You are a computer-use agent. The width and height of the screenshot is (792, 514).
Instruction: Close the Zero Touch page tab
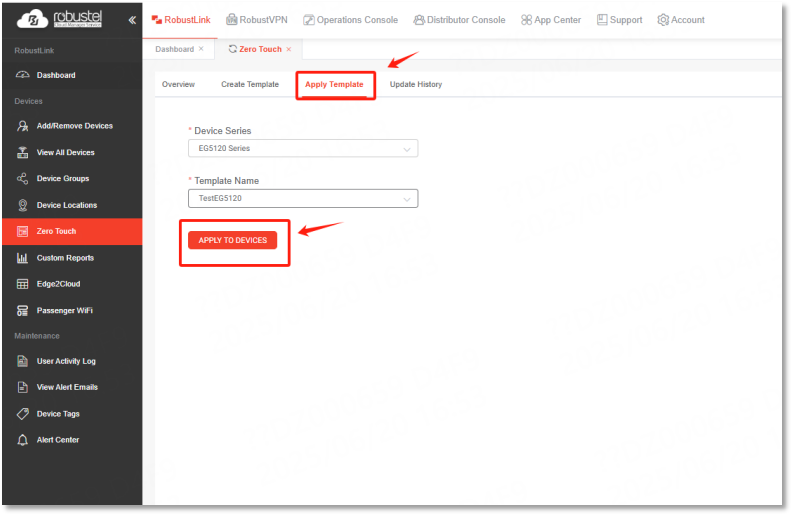(x=289, y=49)
